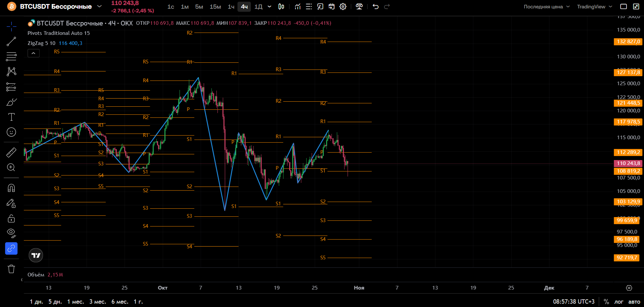
Task: Select the crosshair cursor tool
Action: coord(11,26)
